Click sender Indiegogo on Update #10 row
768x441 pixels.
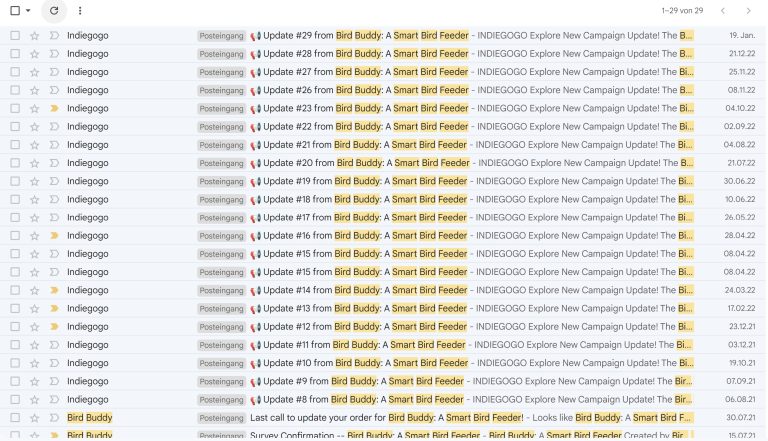tap(88, 363)
